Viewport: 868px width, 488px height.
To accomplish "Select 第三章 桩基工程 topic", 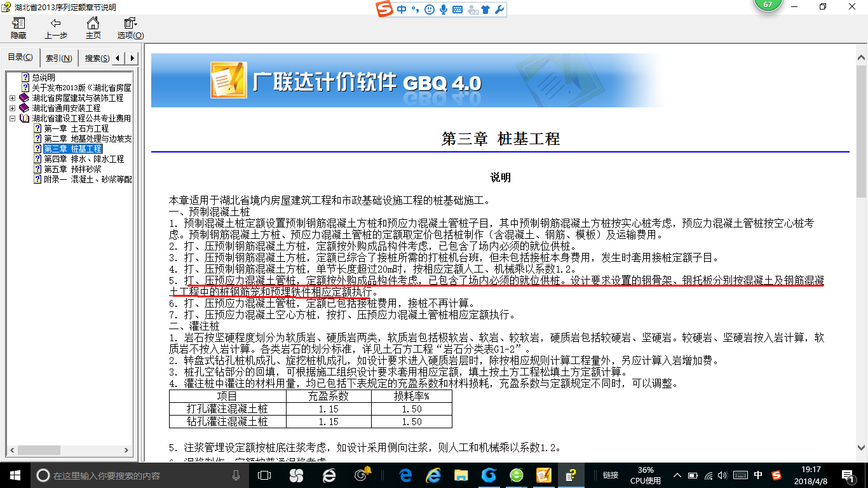I will point(72,149).
